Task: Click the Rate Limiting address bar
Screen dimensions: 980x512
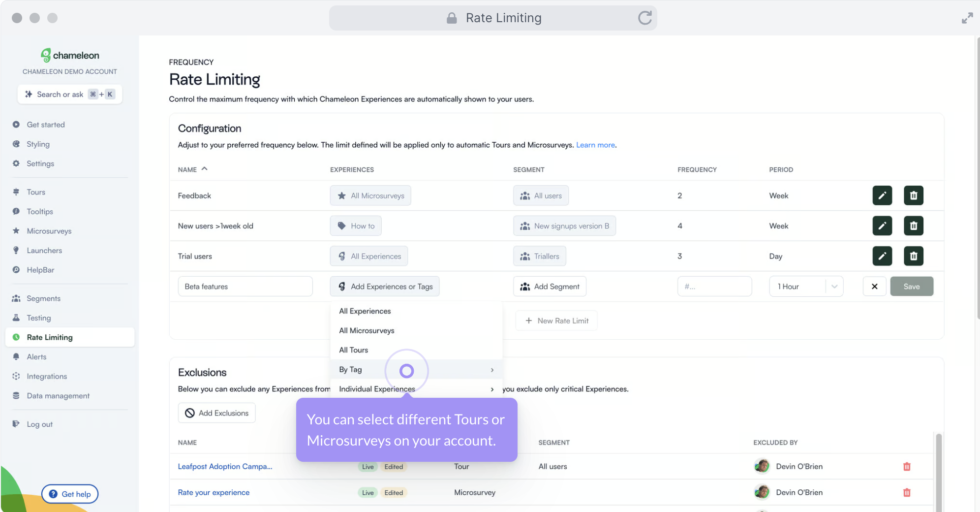Action: (x=493, y=18)
